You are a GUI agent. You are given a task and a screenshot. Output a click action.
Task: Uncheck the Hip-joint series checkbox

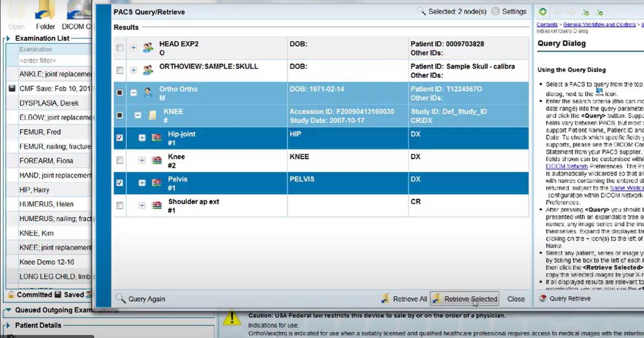coord(120,138)
